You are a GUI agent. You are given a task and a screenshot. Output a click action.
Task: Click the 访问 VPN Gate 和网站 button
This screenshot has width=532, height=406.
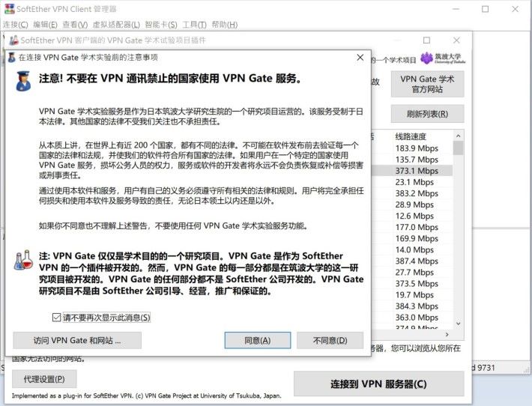[x=77, y=340]
